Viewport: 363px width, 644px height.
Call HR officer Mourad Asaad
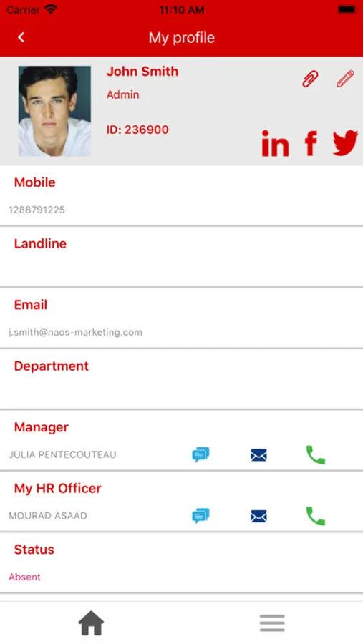[316, 516]
